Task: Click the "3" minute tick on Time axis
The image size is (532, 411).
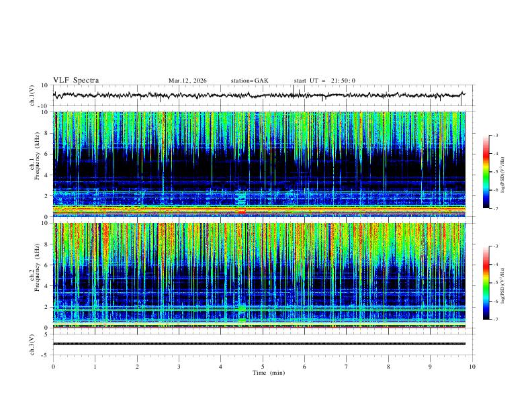Action: pyautogui.click(x=179, y=367)
